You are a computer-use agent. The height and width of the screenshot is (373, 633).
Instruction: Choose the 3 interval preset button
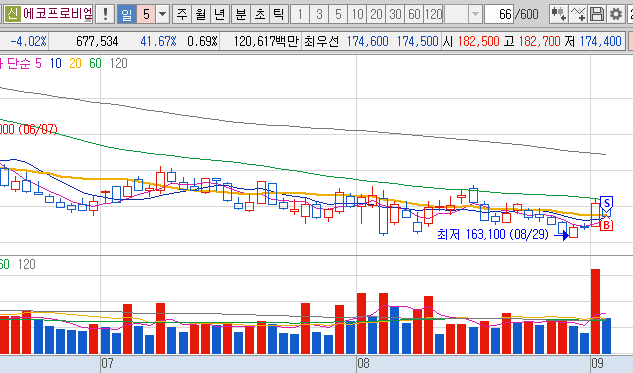tap(319, 15)
